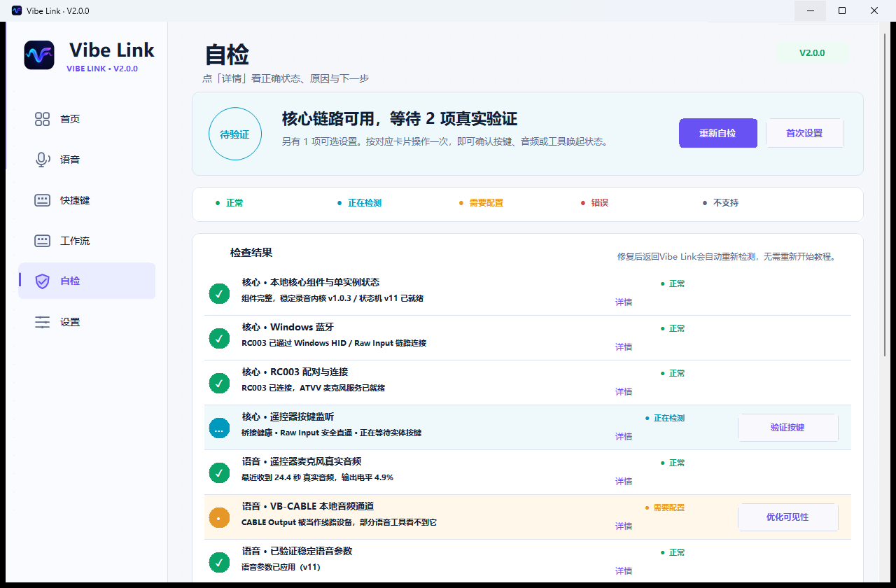
Task: Open 详情 for VB-CABLE 本地音频通道
Action: point(624,526)
